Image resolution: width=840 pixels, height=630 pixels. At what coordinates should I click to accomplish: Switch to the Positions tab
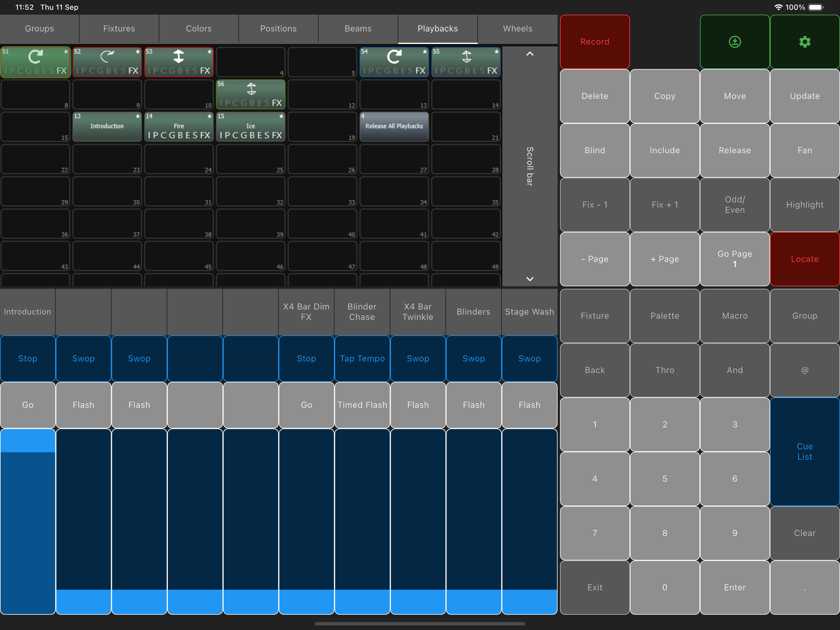278,29
